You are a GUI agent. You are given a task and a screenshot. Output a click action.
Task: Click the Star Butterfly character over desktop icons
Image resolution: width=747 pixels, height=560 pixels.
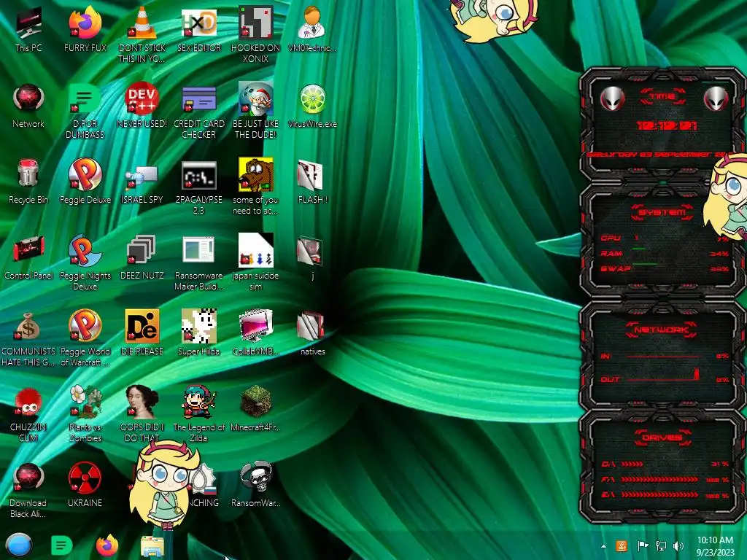point(166,485)
